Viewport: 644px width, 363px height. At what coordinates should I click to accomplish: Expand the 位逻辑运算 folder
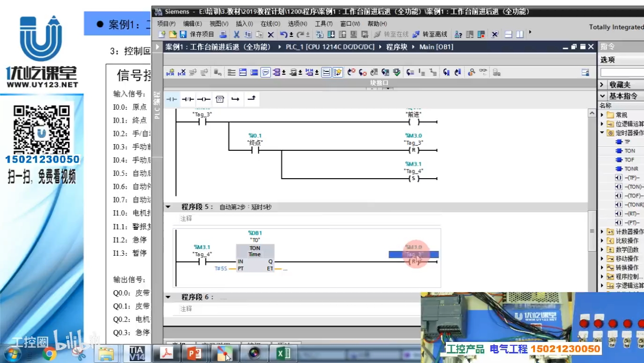click(x=602, y=124)
